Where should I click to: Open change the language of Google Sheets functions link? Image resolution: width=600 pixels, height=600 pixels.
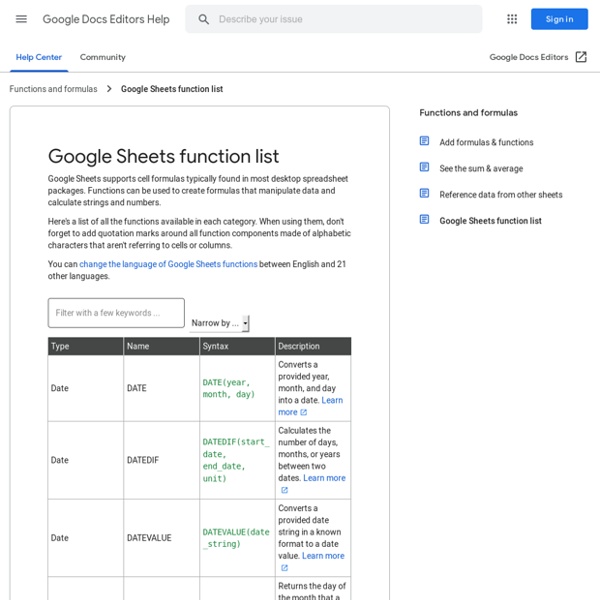(x=168, y=264)
